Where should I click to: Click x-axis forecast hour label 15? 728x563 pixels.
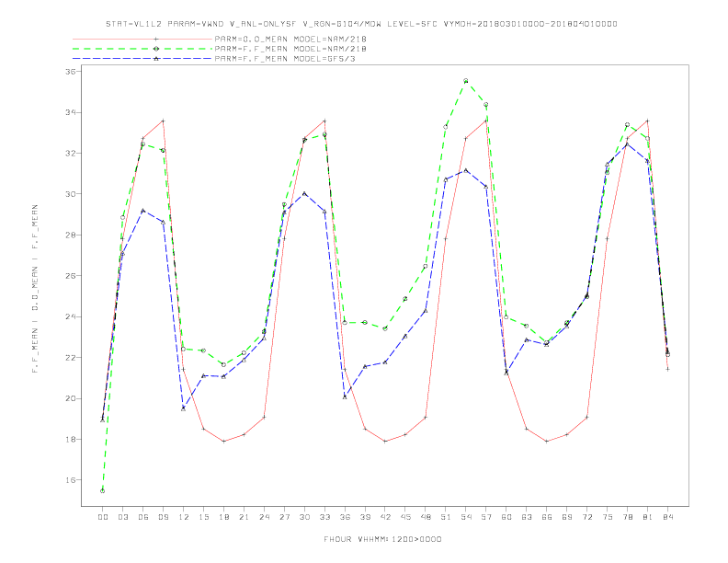(203, 517)
